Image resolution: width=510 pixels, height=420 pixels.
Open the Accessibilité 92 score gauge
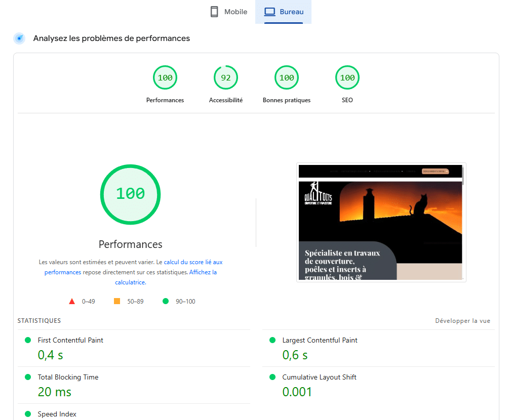click(226, 78)
